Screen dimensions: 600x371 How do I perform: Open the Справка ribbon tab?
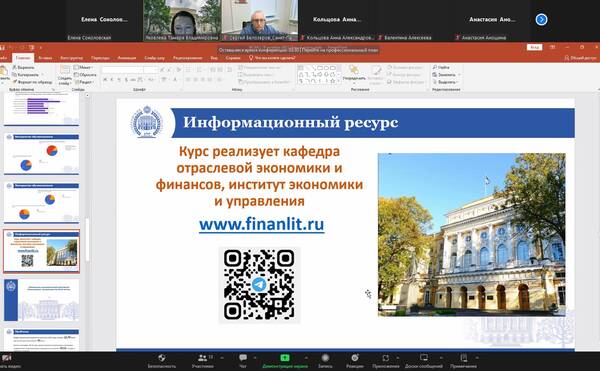point(233,58)
